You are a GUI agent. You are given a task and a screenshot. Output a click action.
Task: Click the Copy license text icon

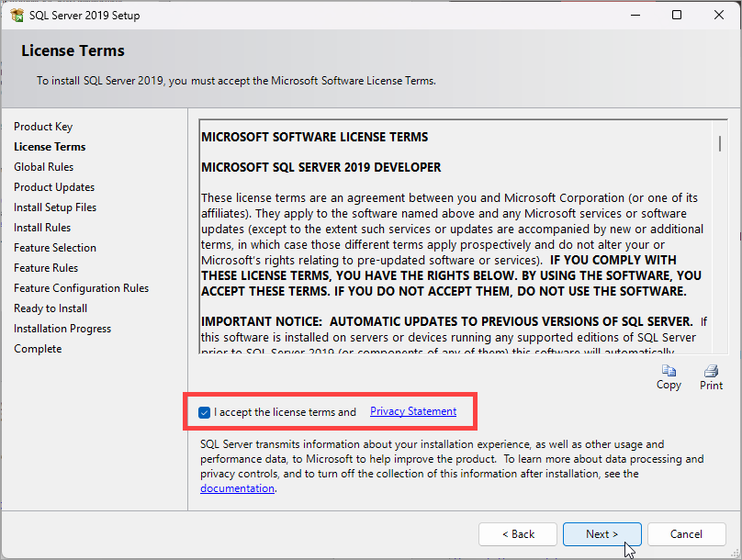point(669,370)
